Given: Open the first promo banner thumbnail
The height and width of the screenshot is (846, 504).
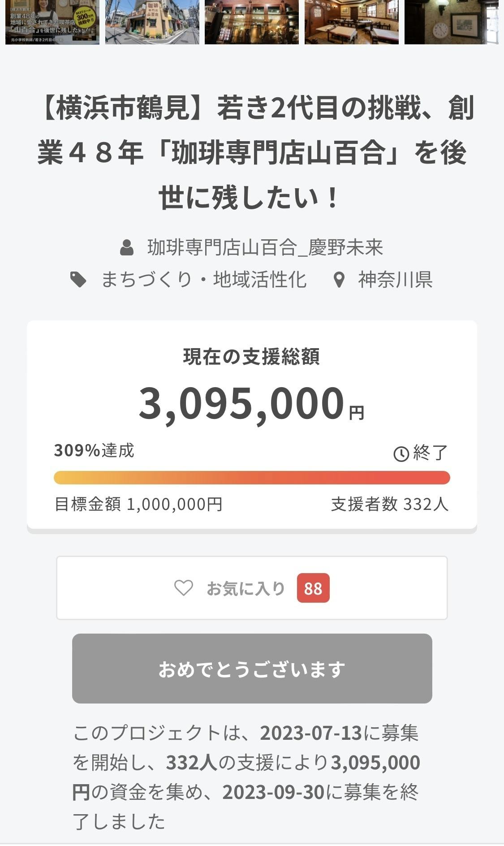Looking at the screenshot, I should tap(52, 22).
